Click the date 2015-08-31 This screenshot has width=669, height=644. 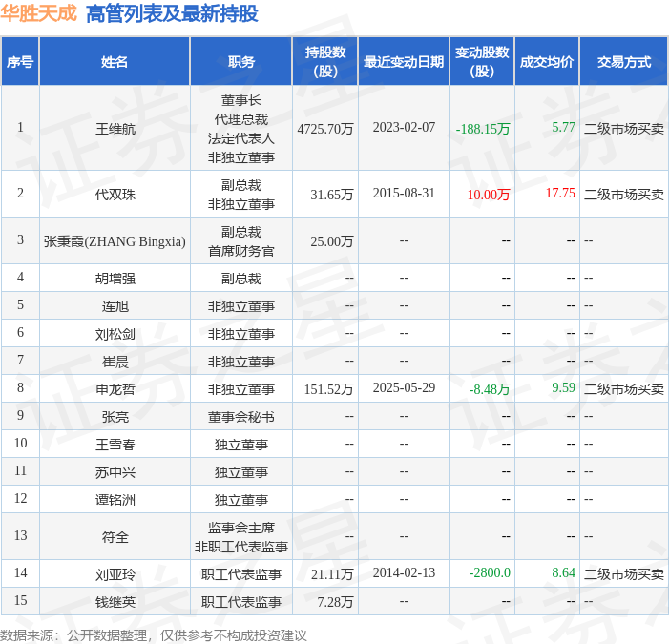point(404,193)
